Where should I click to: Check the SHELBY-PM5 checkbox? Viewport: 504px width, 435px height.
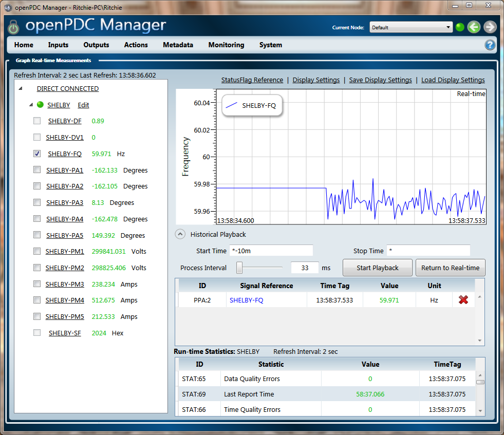37,316
